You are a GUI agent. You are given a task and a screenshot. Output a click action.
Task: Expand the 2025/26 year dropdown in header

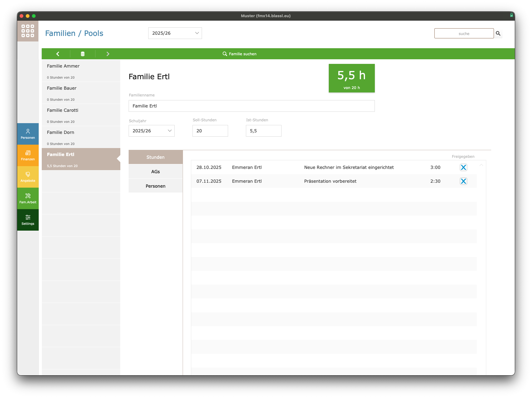[x=175, y=33]
